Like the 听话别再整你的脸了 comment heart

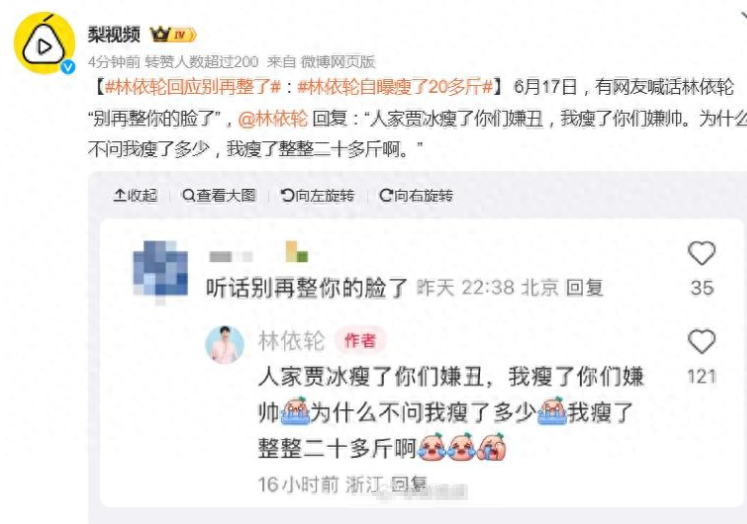click(701, 253)
